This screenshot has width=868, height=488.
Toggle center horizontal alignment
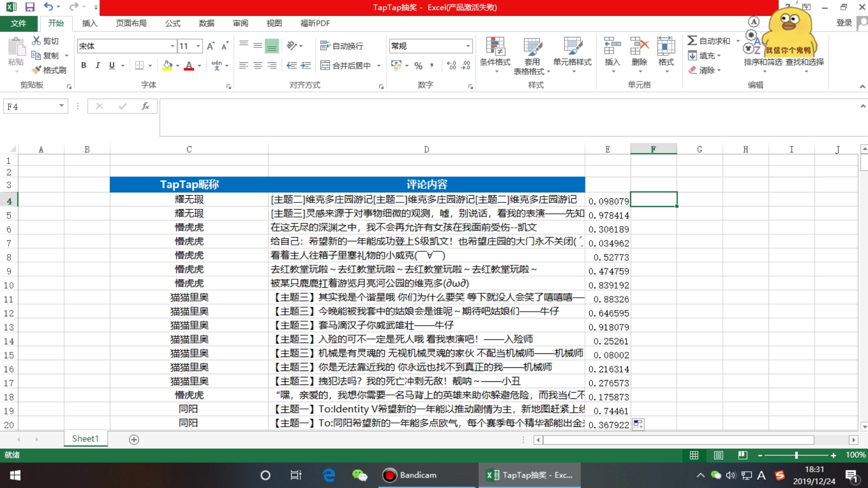click(258, 66)
